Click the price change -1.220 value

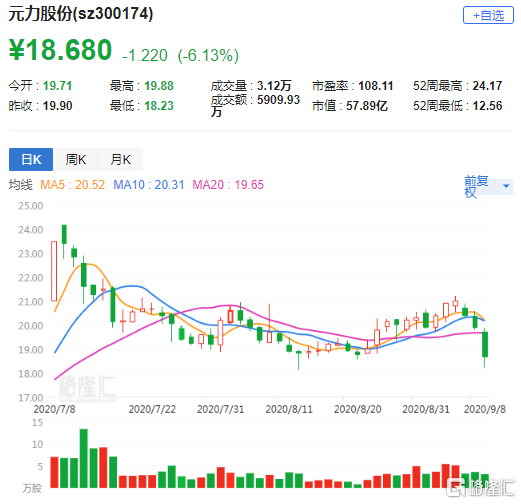(x=145, y=55)
